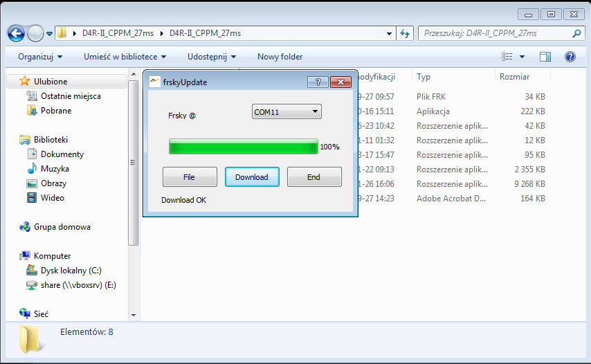This screenshot has height=364, width=591.
Task: Click the 42 KB Rozszerzenie aplik... row
Action: click(453, 126)
